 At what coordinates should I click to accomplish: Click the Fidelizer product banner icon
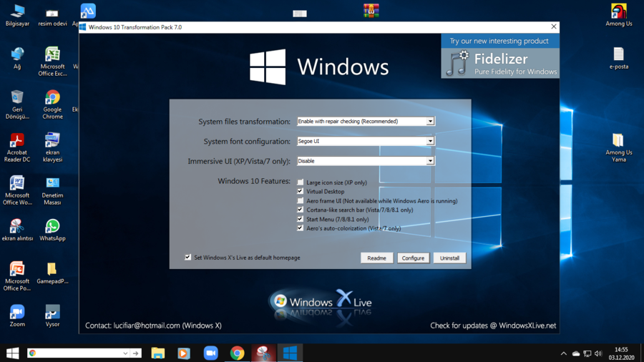(457, 63)
